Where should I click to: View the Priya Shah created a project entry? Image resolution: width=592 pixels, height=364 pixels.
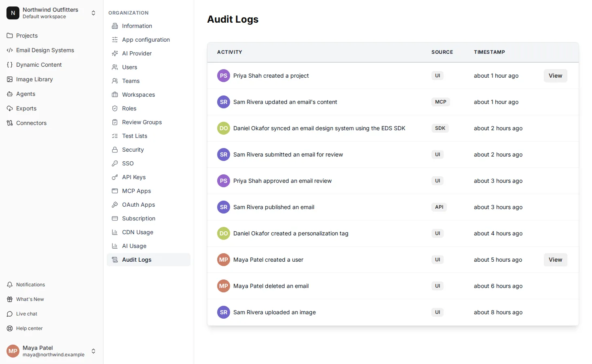pyautogui.click(x=555, y=76)
